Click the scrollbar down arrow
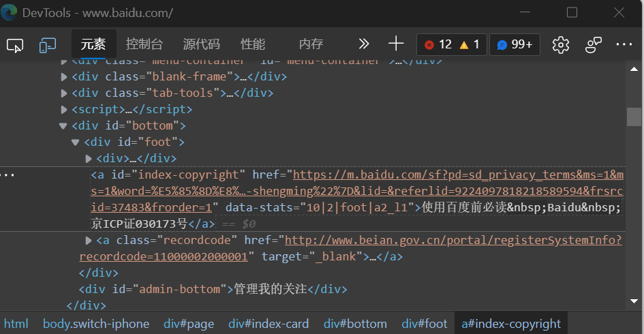This screenshot has width=644, height=334. 634,301
